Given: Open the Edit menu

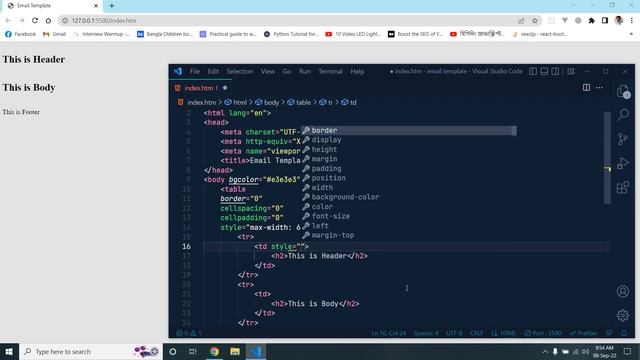Looking at the screenshot, I should click(x=213, y=71).
